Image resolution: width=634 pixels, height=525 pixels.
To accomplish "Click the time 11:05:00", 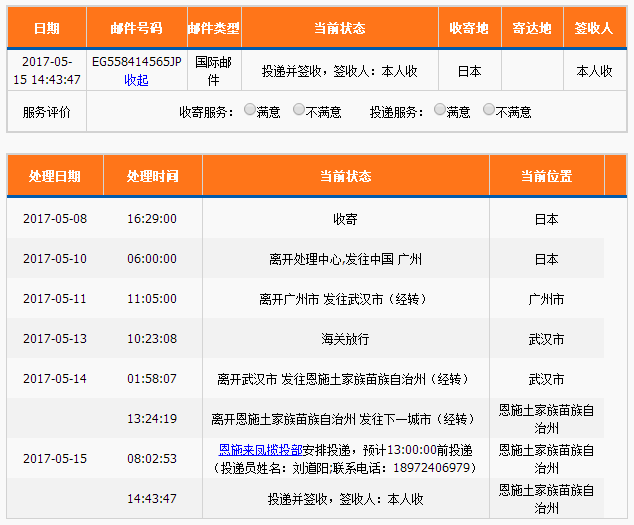I will point(152,298).
